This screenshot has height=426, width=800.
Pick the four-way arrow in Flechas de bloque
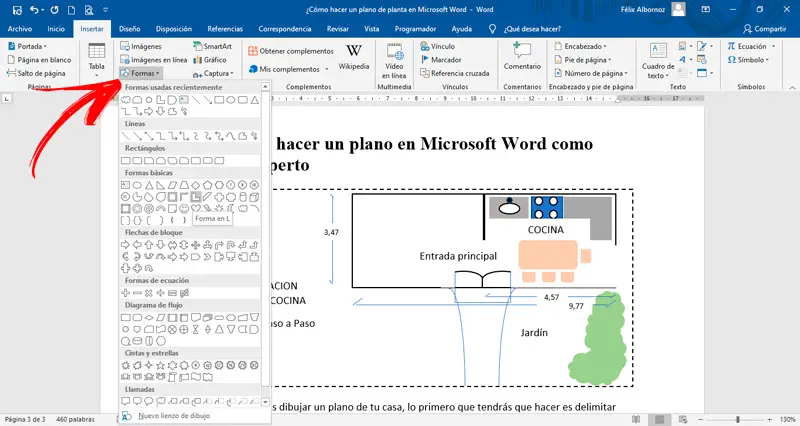196,245
